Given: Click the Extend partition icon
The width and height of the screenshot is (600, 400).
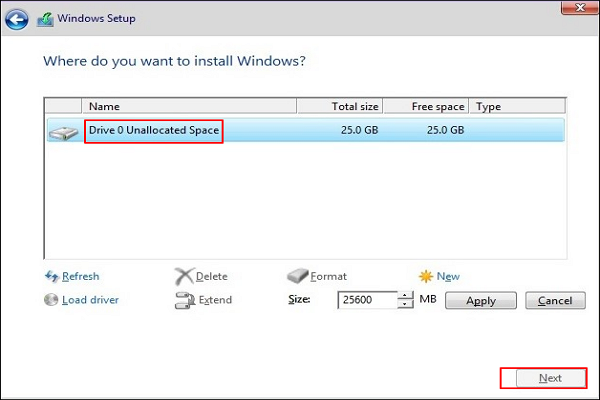Looking at the screenshot, I should [185, 300].
